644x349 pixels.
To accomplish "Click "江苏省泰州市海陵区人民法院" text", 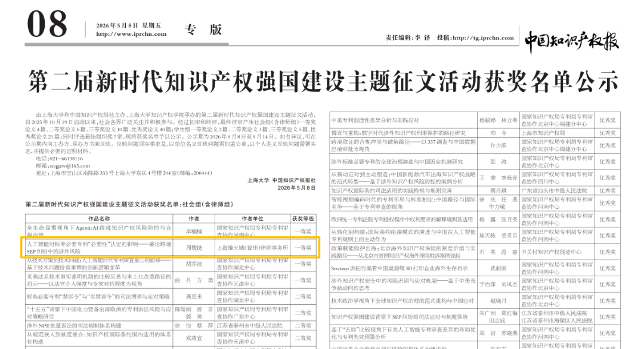I will [x=557, y=320].
